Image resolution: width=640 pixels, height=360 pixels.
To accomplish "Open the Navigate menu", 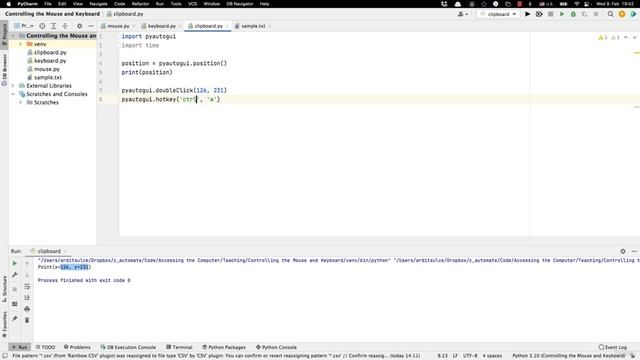I will point(98,4).
